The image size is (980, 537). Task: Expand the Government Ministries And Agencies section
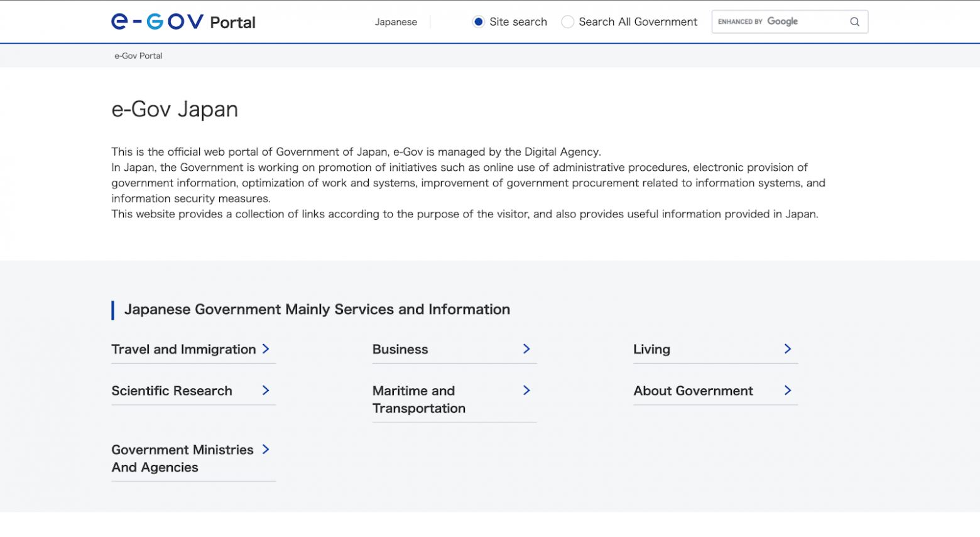pyautogui.click(x=182, y=458)
